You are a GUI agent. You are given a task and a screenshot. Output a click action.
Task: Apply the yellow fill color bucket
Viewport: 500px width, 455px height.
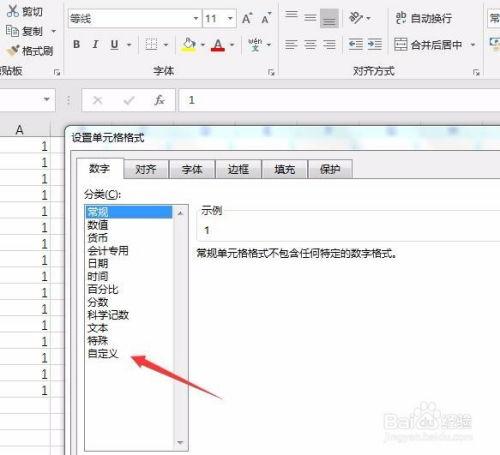(189, 45)
